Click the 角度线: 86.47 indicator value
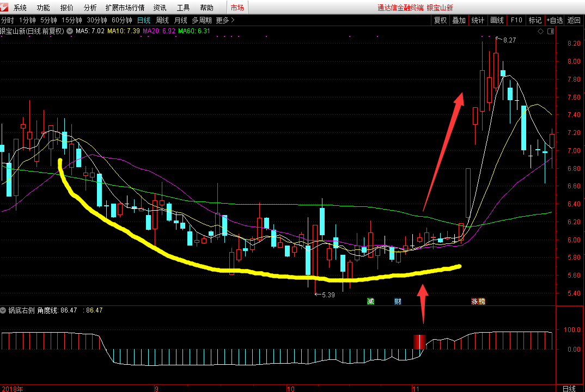The height and width of the screenshot is (392, 585). click(57, 310)
